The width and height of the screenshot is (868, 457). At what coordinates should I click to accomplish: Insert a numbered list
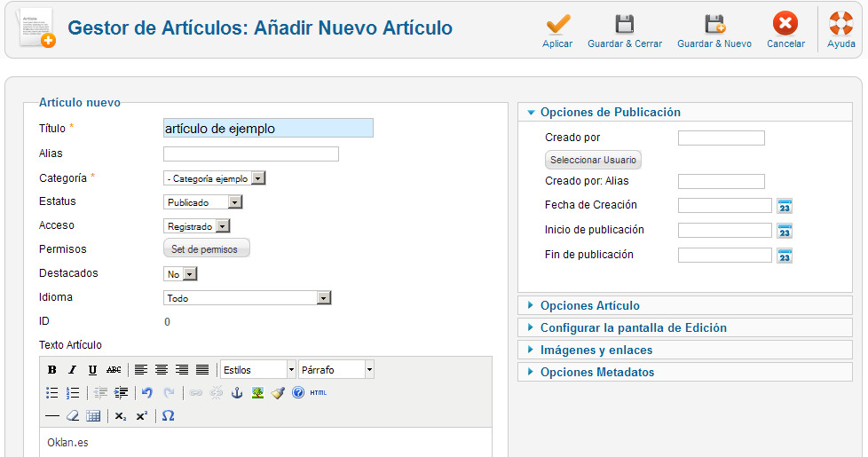pyautogui.click(x=73, y=393)
